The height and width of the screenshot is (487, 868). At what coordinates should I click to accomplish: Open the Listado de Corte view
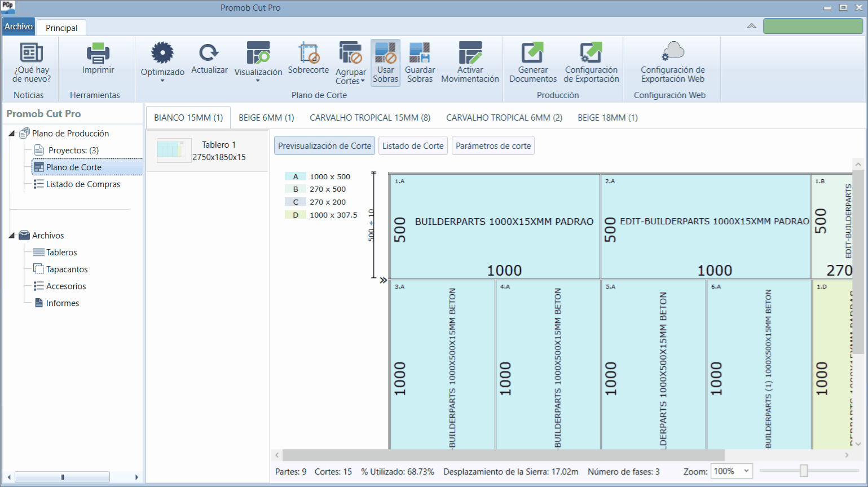[x=413, y=145]
